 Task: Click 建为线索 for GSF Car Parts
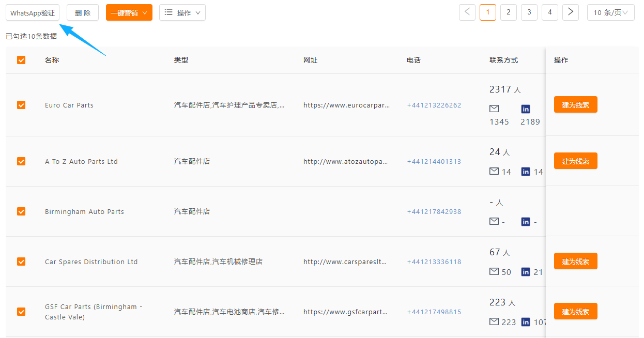[x=576, y=311]
